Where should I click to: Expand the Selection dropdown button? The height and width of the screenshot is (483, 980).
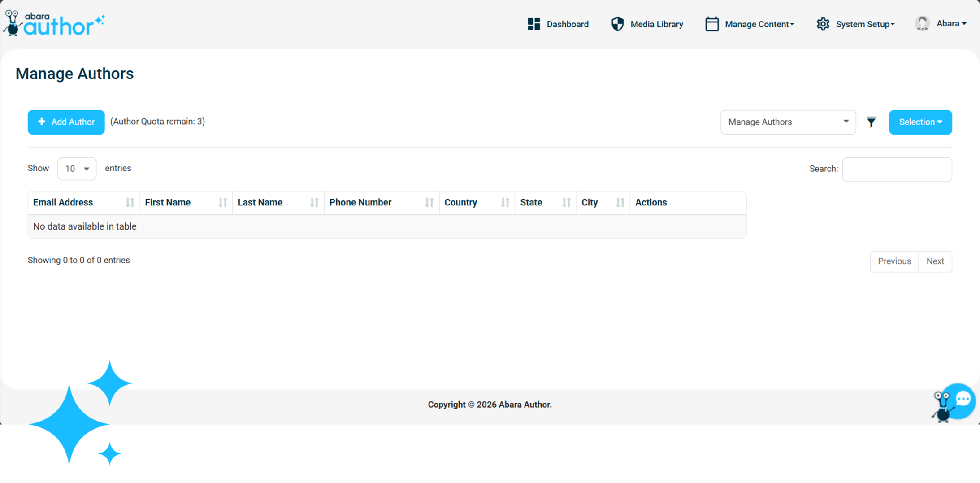920,122
